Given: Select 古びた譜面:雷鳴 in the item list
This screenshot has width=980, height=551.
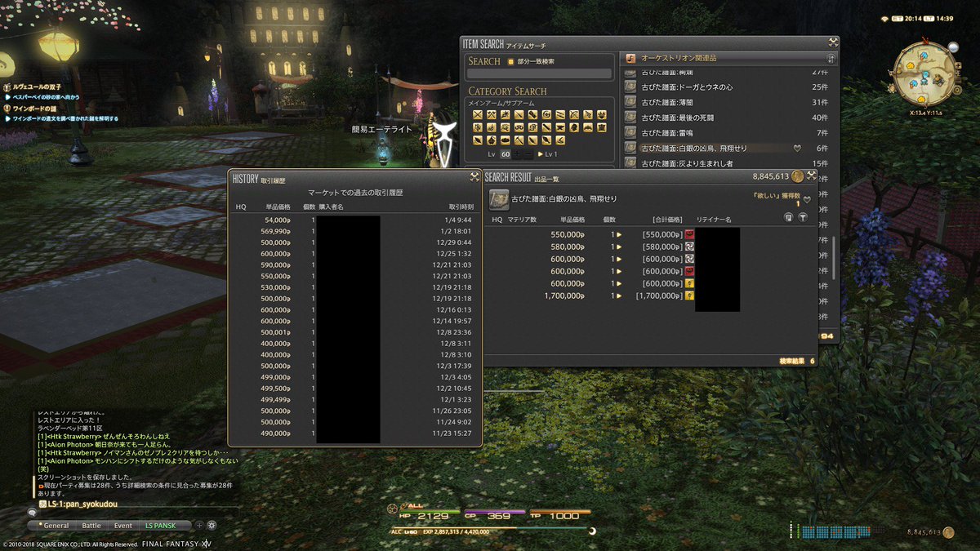Looking at the screenshot, I should [x=727, y=133].
